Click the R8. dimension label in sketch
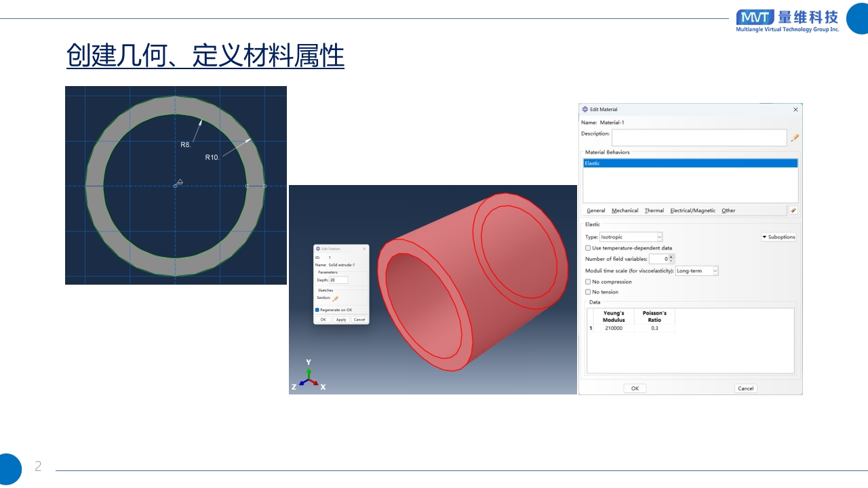This screenshot has height=488, width=868. (186, 145)
